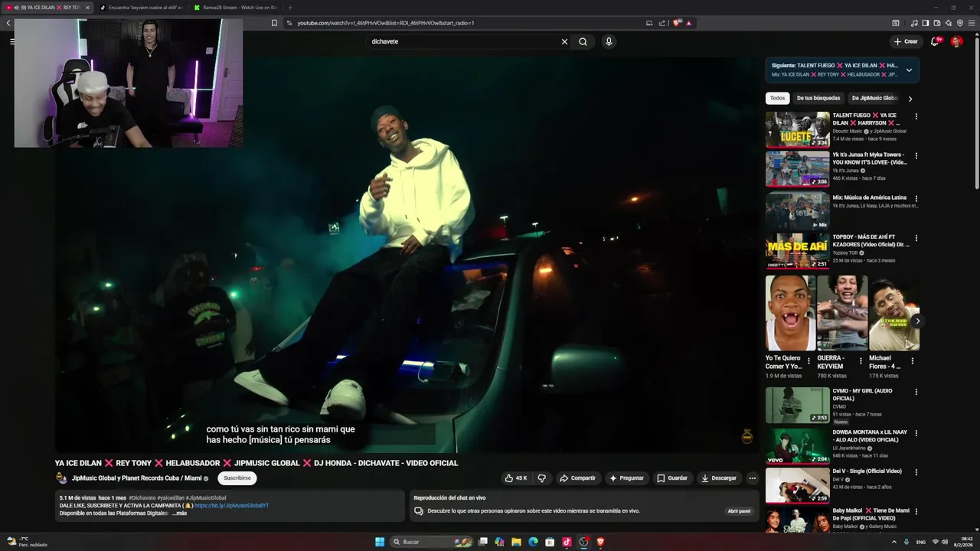Open the YouTube hamburger guide menu
Screen dimensions: 980x551
[11, 42]
